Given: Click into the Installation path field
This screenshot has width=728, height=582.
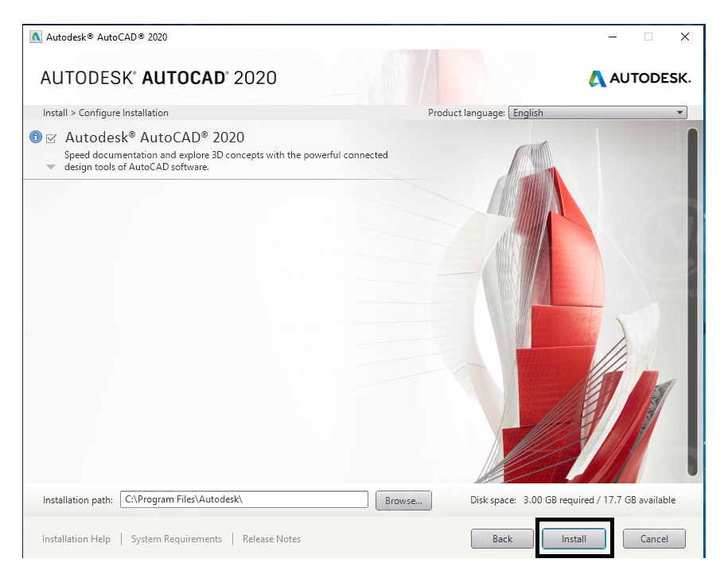Looking at the screenshot, I should tap(243, 500).
